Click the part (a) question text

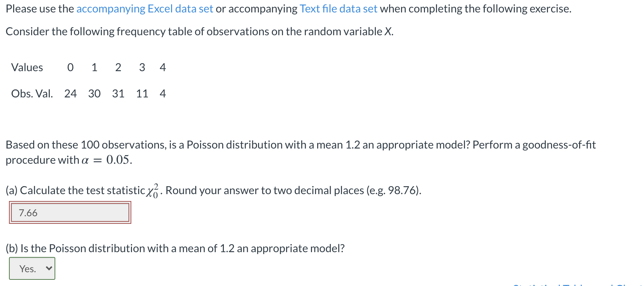[214, 190]
